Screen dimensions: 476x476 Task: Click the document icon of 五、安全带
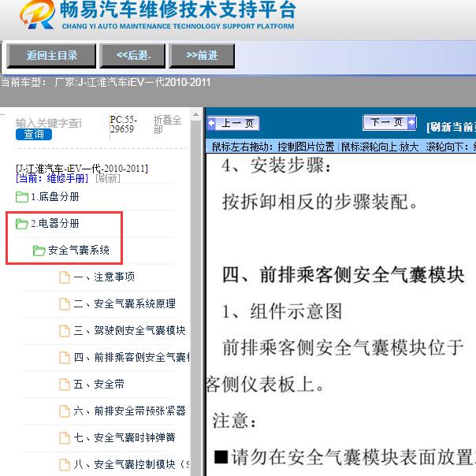point(65,385)
